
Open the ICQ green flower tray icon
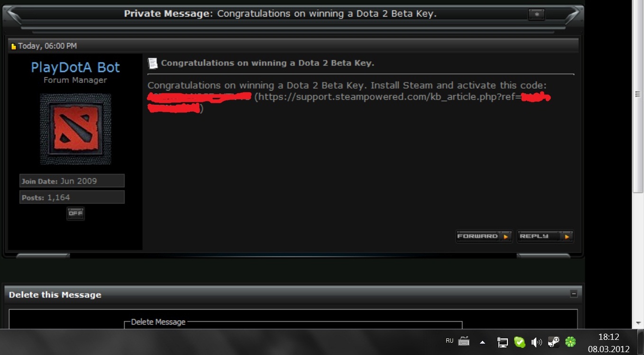[x=570, y=342]
